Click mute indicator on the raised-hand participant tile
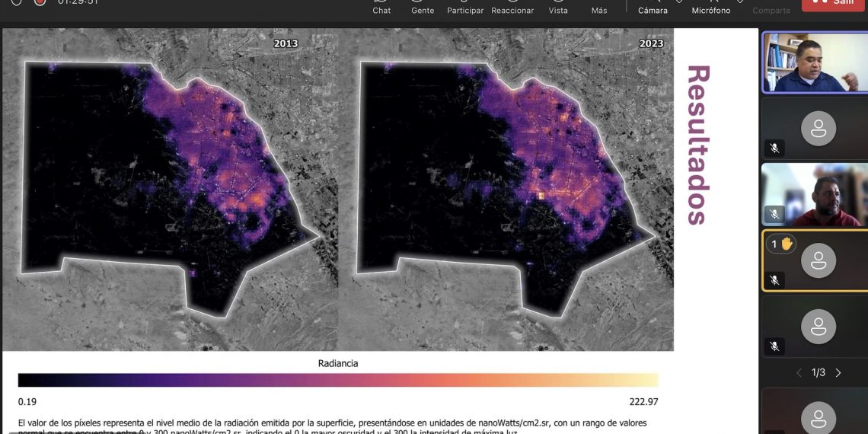The width and height of the screenshot is (868, 434). coord(774,280)
